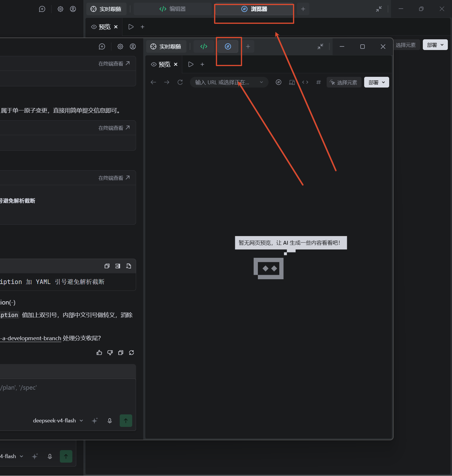Open account profile icon in the background window
452x476 pixels.
click(73, 9)
